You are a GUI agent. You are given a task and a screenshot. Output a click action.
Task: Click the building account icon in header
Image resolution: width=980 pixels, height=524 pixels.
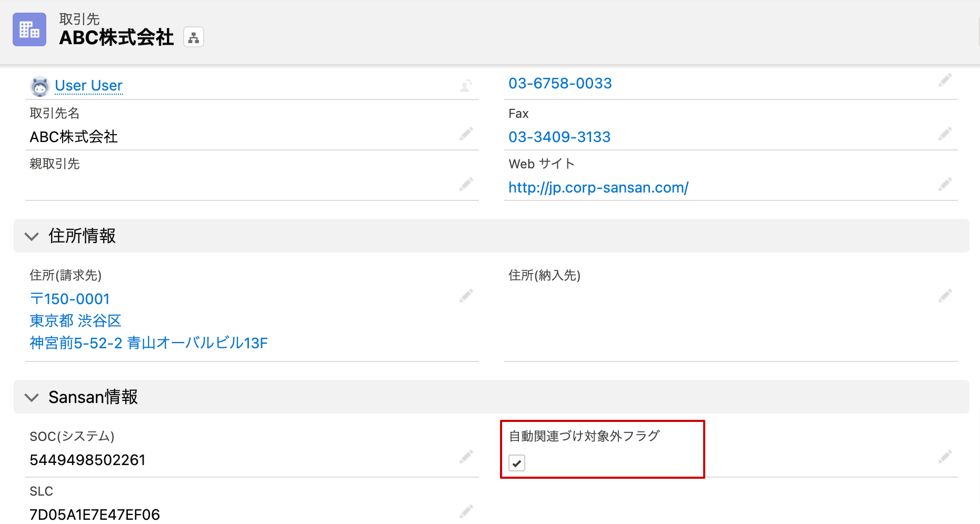[29, 29]
